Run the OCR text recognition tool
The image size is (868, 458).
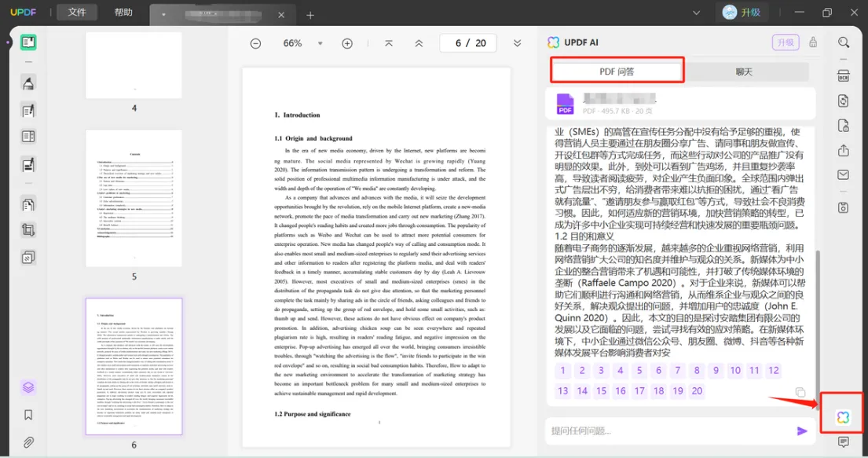coord(843,76)
